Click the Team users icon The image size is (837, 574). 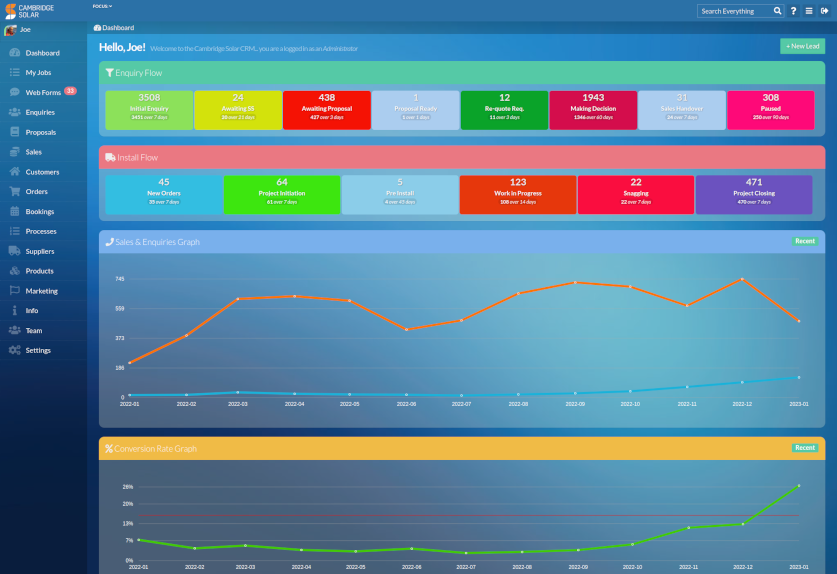point(14,331)
